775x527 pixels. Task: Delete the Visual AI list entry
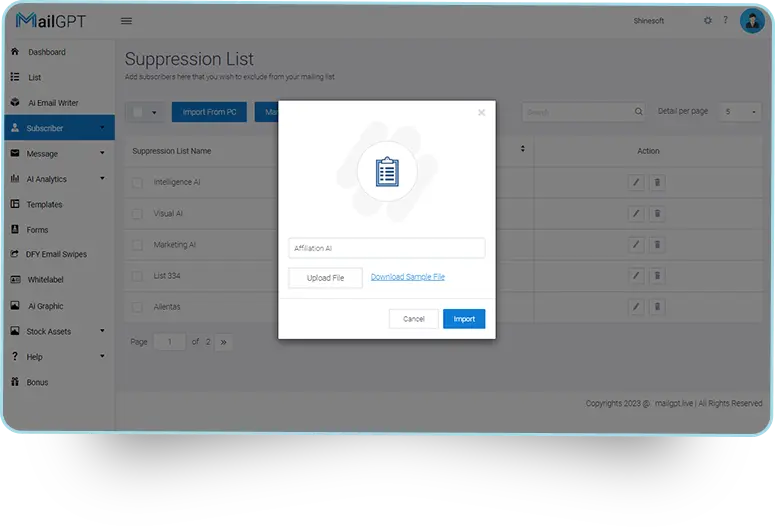pos(657,213)
